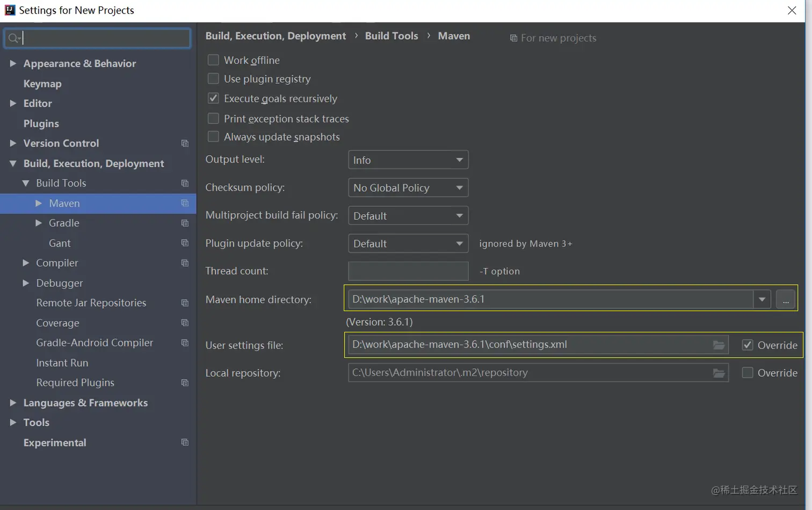812x510 pixels.
Task: Enable the Work offline checkbox
Action: click(213, 60)
